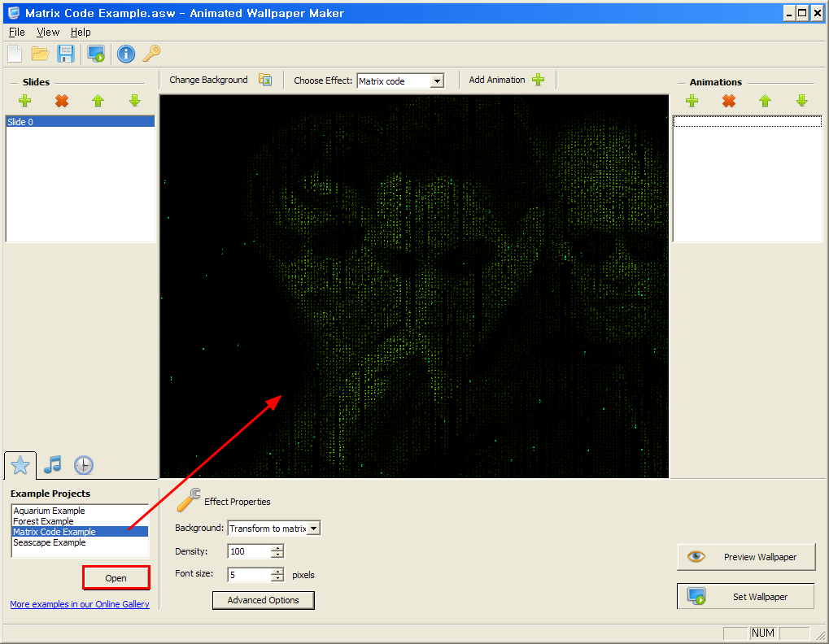Image resolution: width=829 pixels, height=644 pixels.
Task: Switch to the music note tab
Action: point(52,465)
